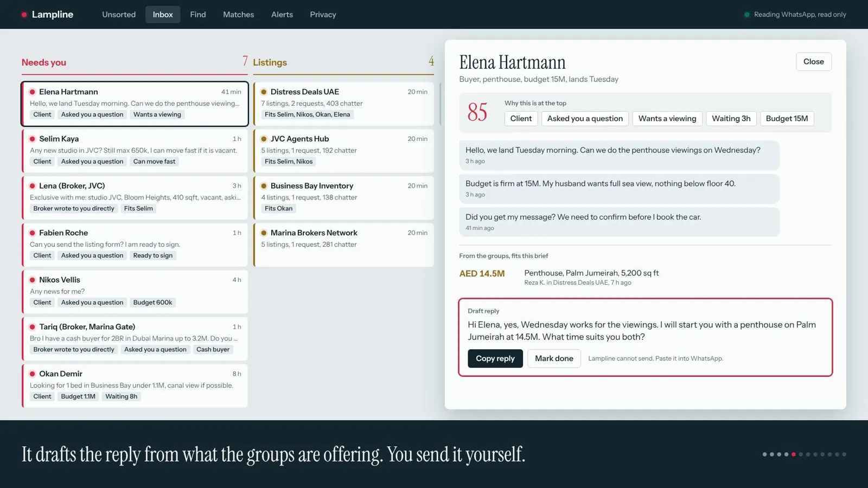This screenshot has height=488, width=868.
Task: Copy the draft reply
Action: 495,358
